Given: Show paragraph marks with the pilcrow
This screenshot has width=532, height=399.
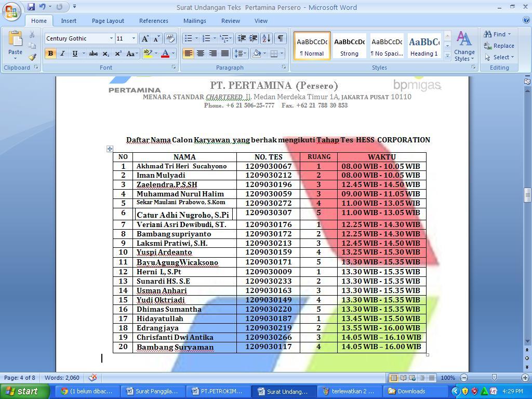Looking at the screenshot, I should pyautogui.click(x=280, y=38).
